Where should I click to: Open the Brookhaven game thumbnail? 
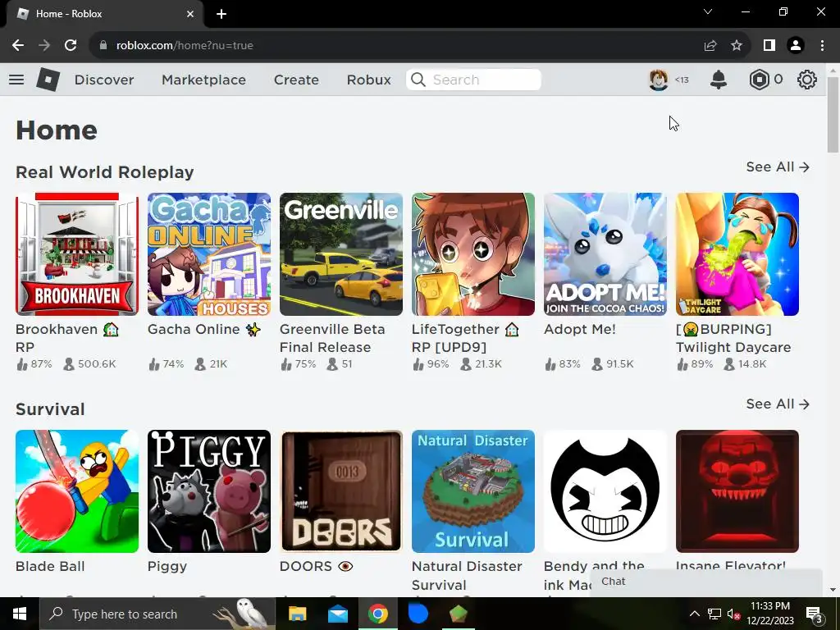click(77, 254)
